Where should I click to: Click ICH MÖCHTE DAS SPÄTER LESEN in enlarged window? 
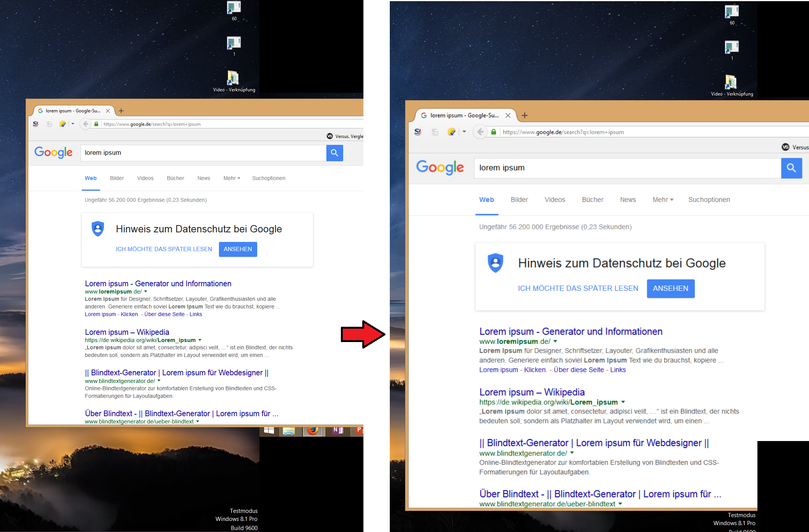[578, 289]
